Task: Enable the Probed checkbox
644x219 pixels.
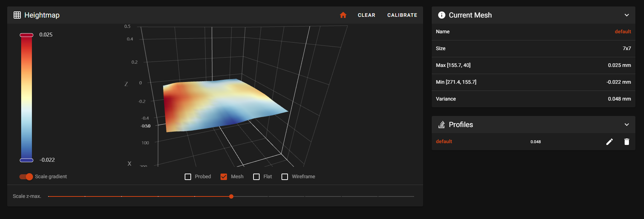Action: pos(188,177)
